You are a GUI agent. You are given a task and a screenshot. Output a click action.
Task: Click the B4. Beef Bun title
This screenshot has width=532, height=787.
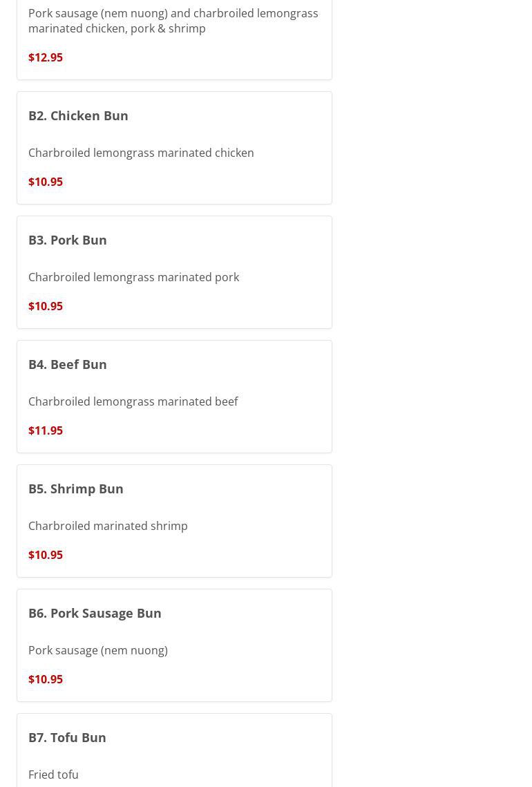(68, 364)
